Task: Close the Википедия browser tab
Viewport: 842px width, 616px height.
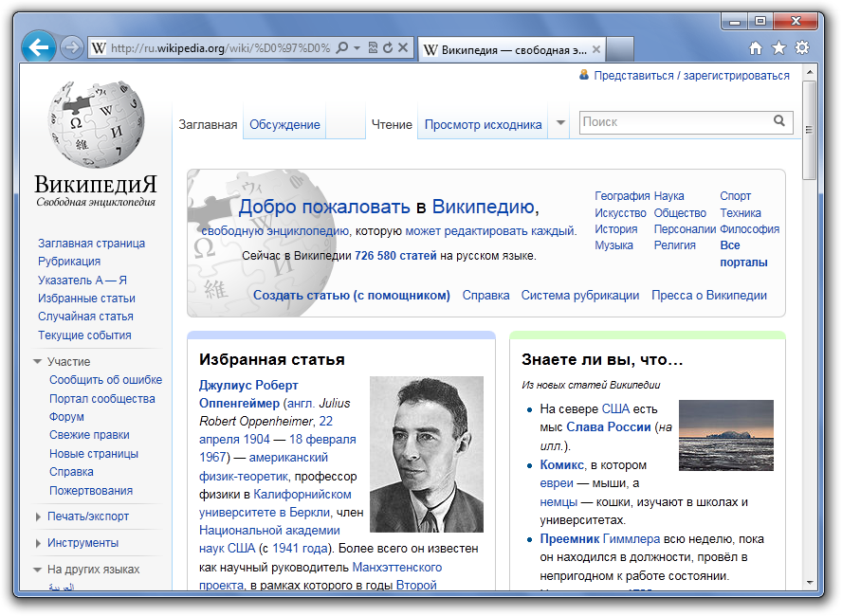Action: click(x=596, y=49)
